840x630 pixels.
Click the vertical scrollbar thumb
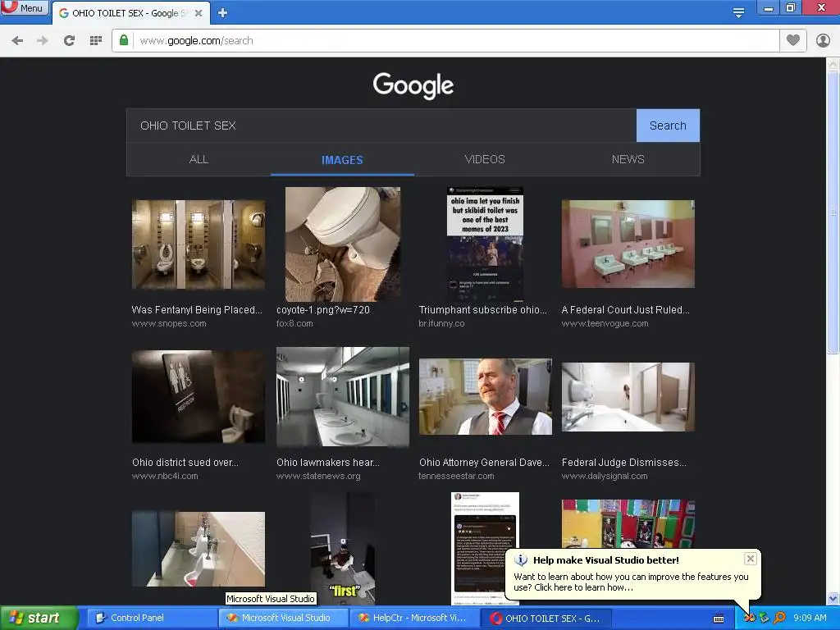[x=833, y=212]
